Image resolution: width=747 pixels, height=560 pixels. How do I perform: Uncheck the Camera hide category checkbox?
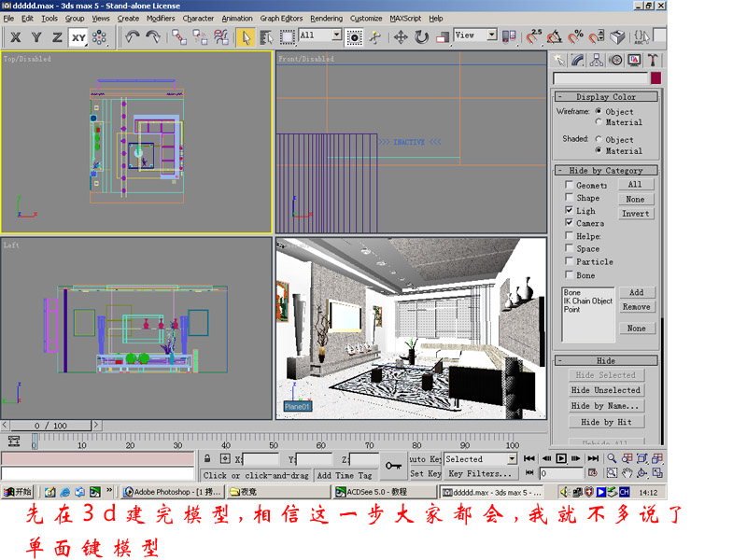click(570, 223)
